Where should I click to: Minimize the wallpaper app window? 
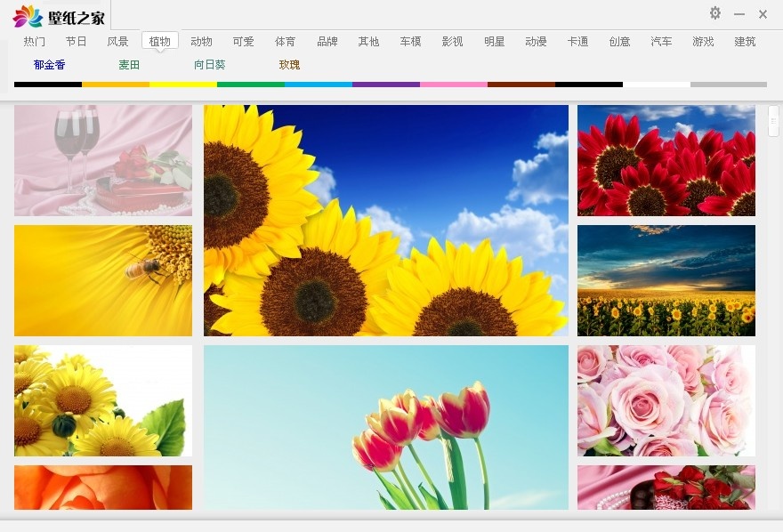739,14
